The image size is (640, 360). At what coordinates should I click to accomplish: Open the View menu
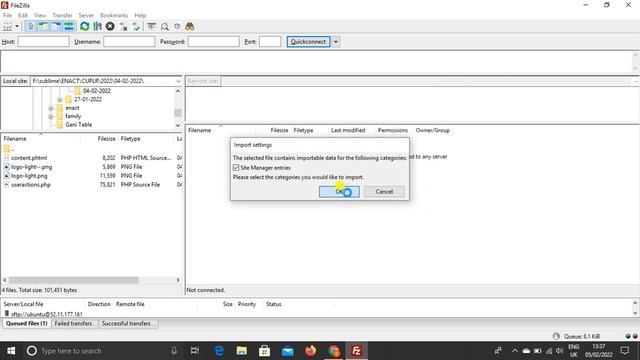(x=40, y=15)
